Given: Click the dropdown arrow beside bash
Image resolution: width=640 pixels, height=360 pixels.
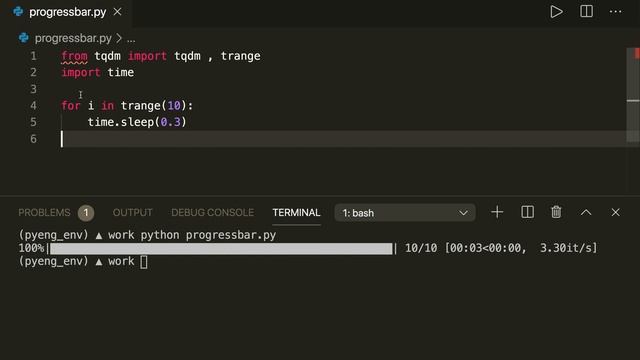Looking at the screenshot, I should pos(463,213).
